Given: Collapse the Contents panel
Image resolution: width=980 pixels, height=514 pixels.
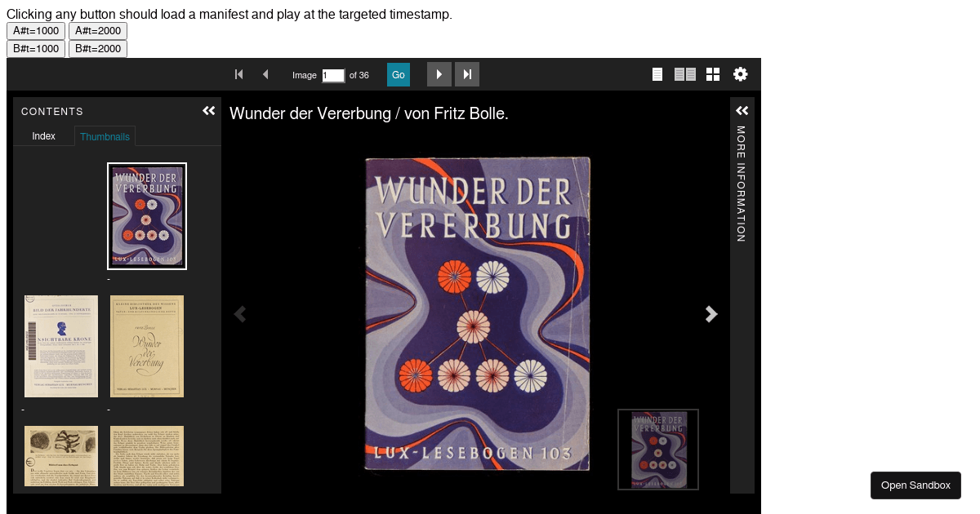Looking at the screenshot, I should point(209,111).
